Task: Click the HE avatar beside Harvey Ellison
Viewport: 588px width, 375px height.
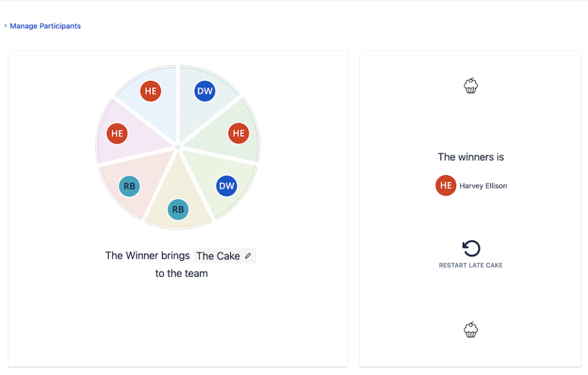Action: pos(446,185)
